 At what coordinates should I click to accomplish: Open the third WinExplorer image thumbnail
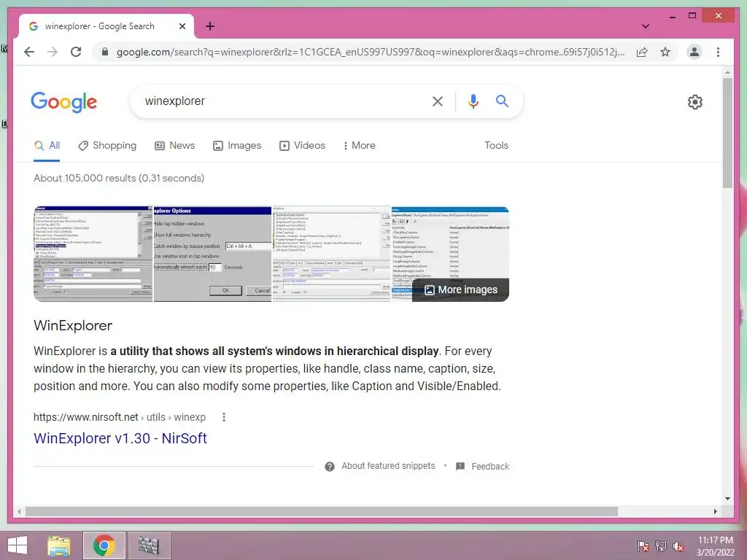tap(331, 254)
